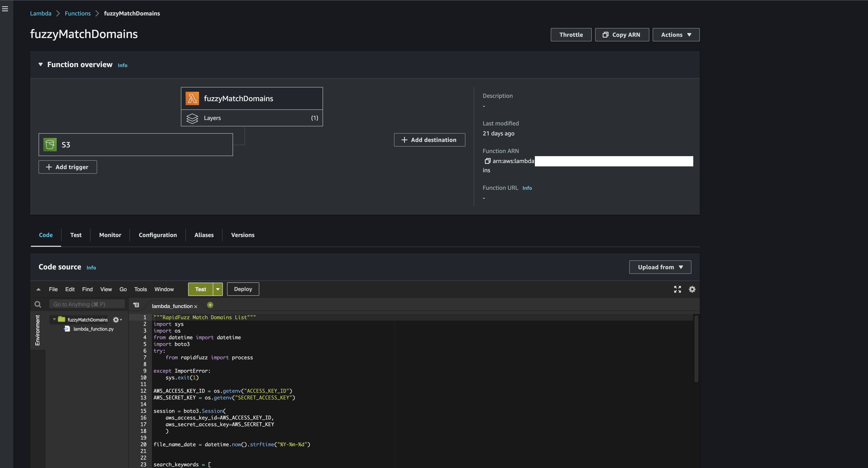The image size is (868, 468).
Task: Enter fullscreen mode for code editor
Action: pyautogui.click(x=677, y=289)
